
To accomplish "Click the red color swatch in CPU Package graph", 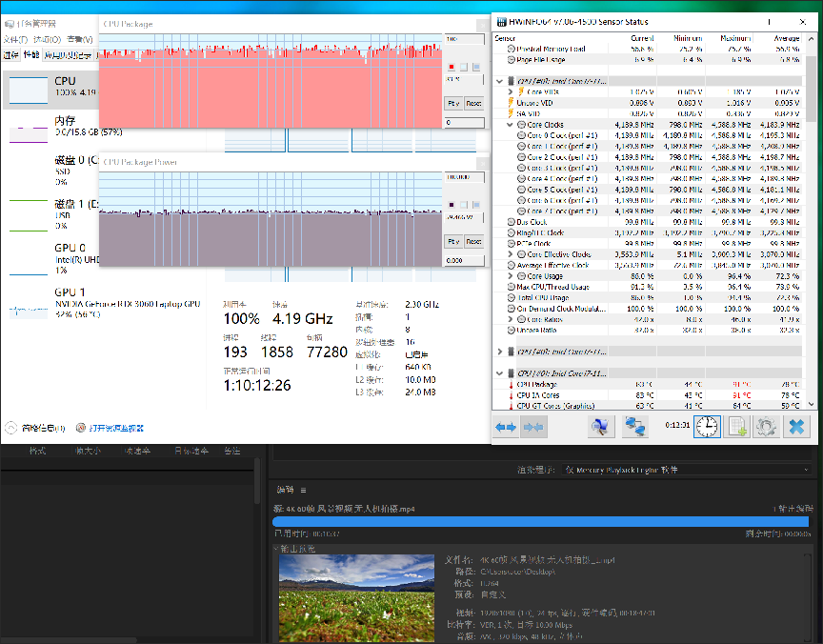I will 451,67.
